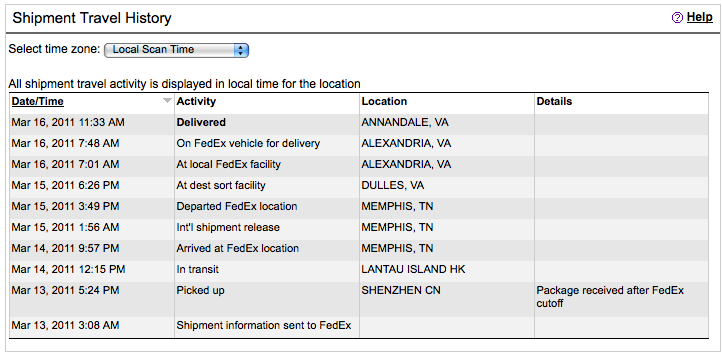This screenshot has height=361, width=722.
Task: Click the Shipment Travel History title
Action: click(x=92, y=18)
